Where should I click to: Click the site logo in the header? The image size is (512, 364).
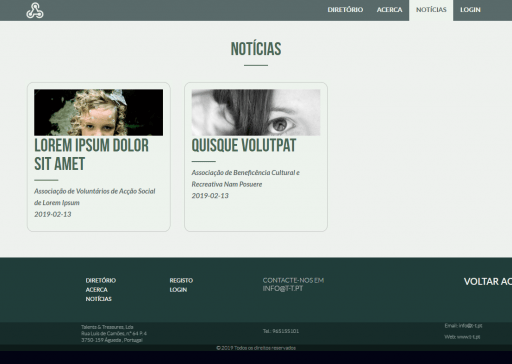tap(35, 10)
